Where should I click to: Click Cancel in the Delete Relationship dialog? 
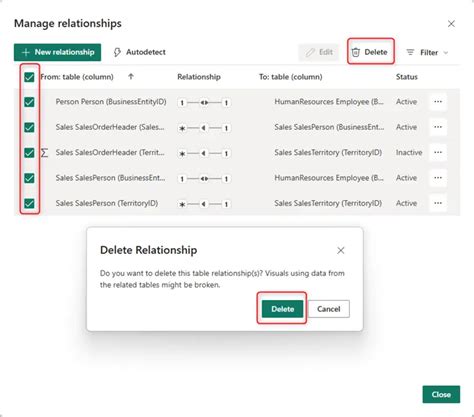point(329,309)
